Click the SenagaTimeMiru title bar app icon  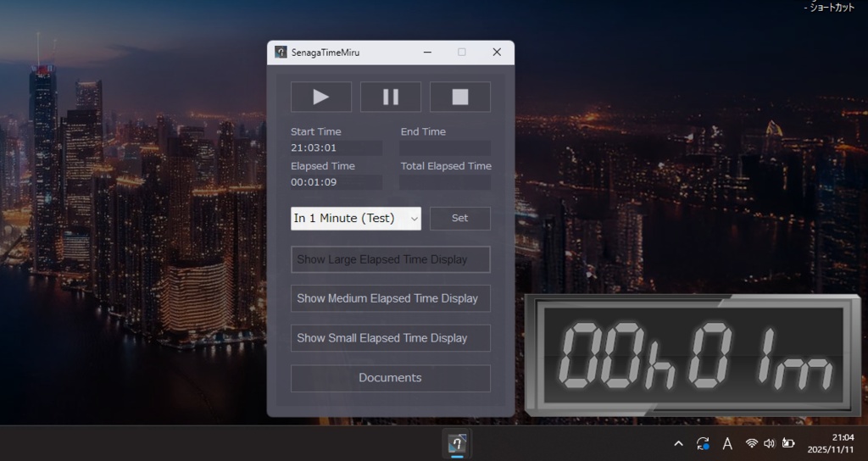click(281, 52)
